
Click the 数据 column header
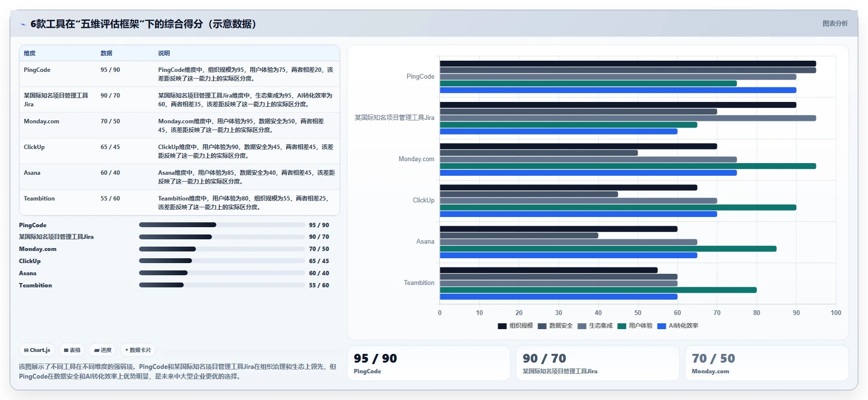(106, 53)
